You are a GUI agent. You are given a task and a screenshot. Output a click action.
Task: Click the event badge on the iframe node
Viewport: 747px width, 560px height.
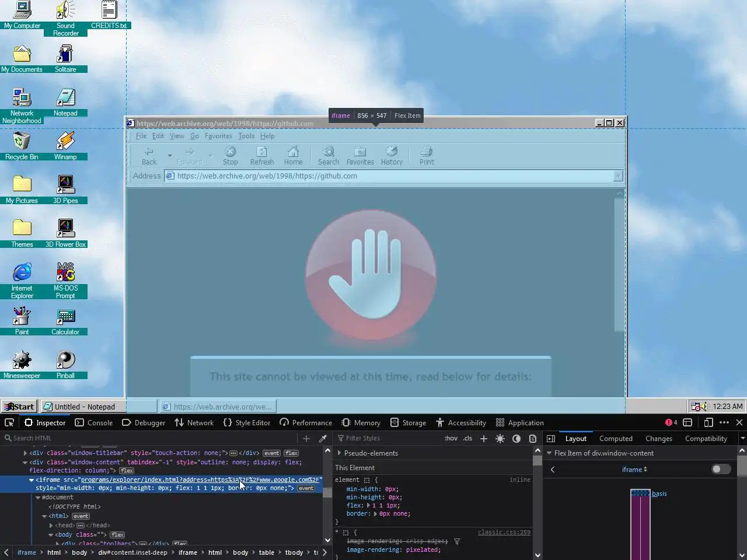(x=306, y=488)
